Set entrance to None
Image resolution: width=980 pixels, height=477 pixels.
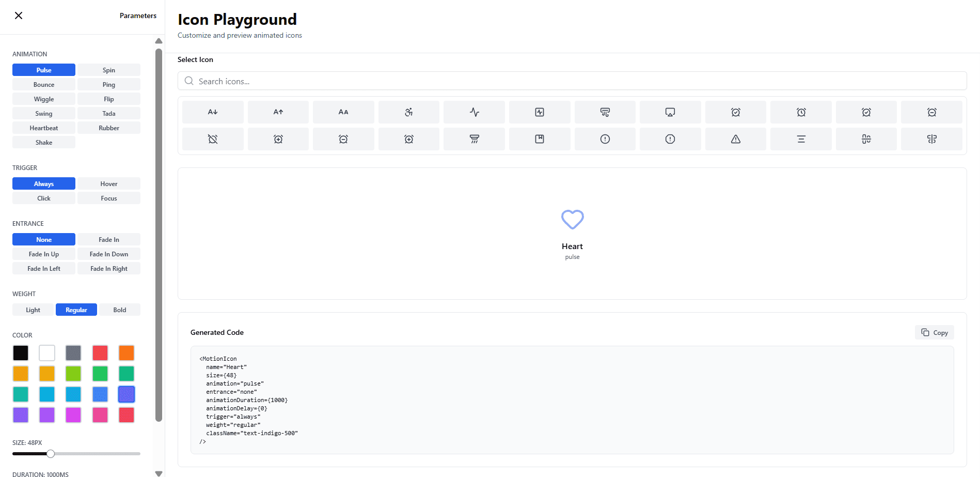coord(44,239)
